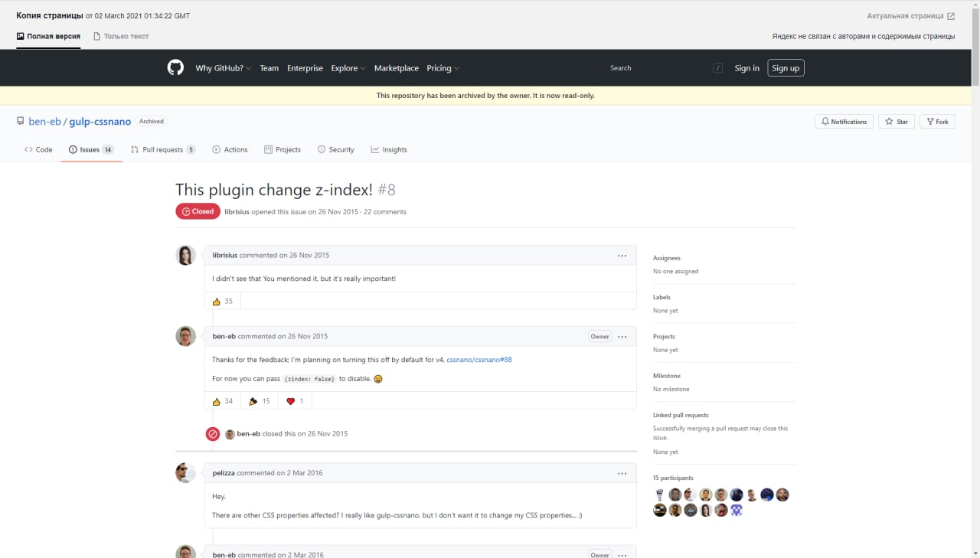Open librisius link in the issue header
This screenshot has width=980, height=558.
[237, 212]
